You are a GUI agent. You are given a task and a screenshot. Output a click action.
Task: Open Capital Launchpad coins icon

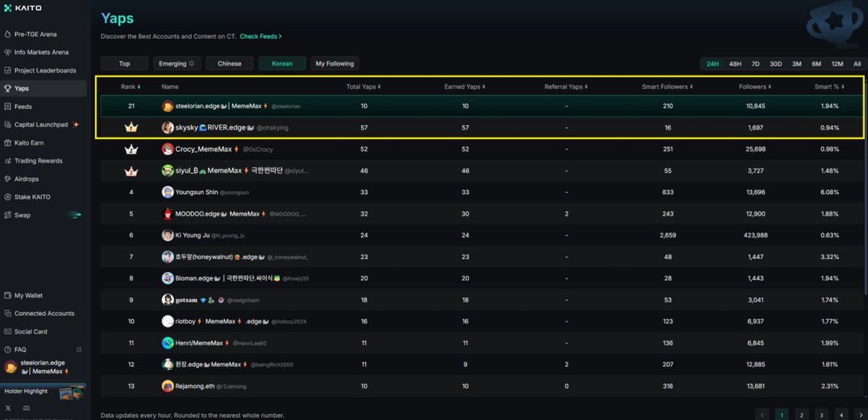[x=7, y=124]
